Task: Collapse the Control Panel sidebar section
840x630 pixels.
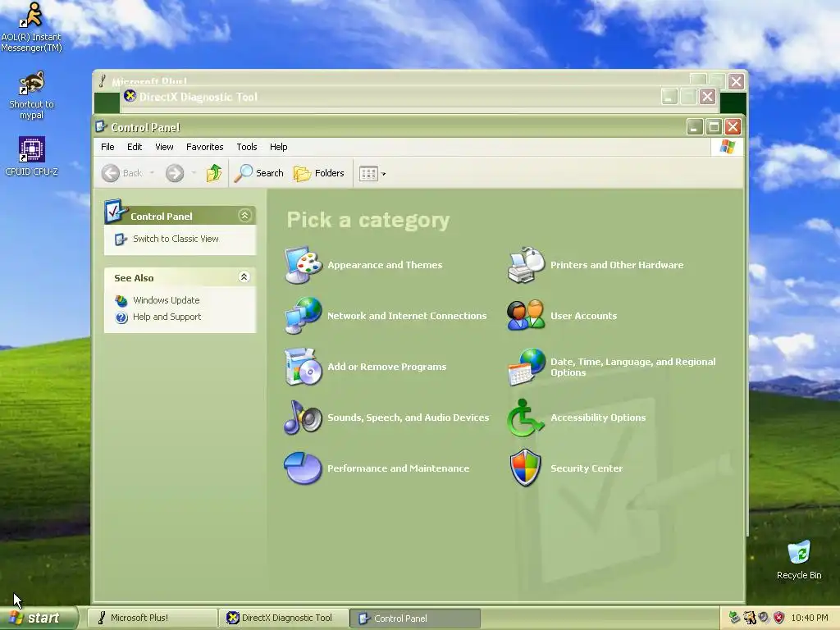Action: pos(244,216)
